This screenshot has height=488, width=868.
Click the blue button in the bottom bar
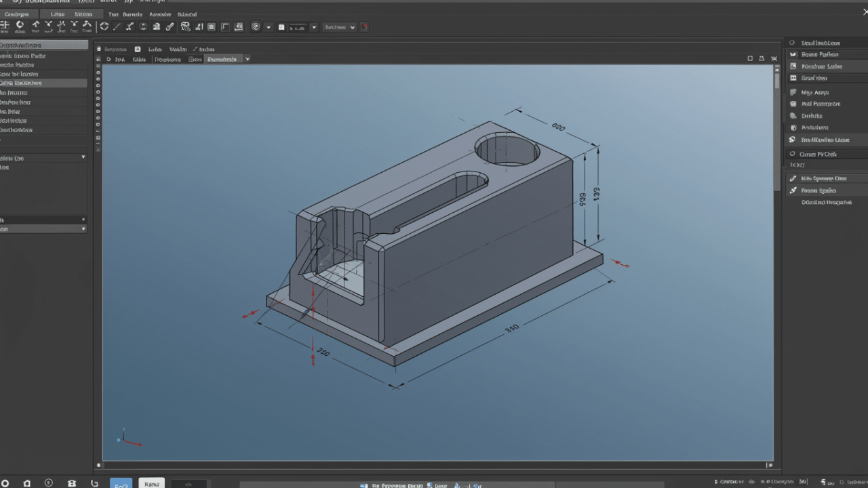121,483
